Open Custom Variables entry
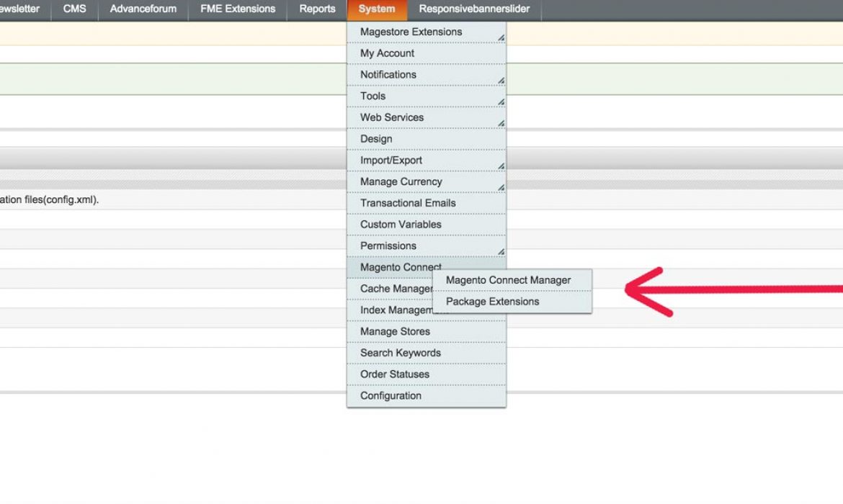 [427, 225]
